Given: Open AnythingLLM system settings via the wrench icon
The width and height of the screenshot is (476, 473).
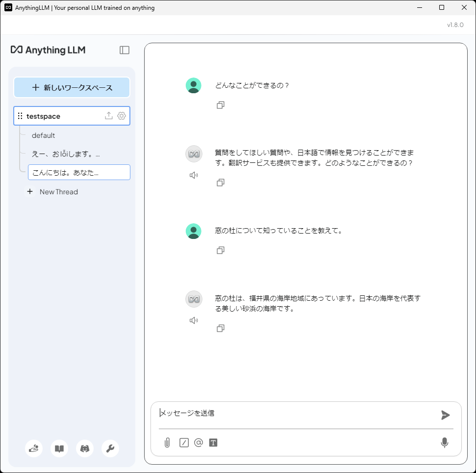Looking at the screenshot, I should click(x=110, y=448).
